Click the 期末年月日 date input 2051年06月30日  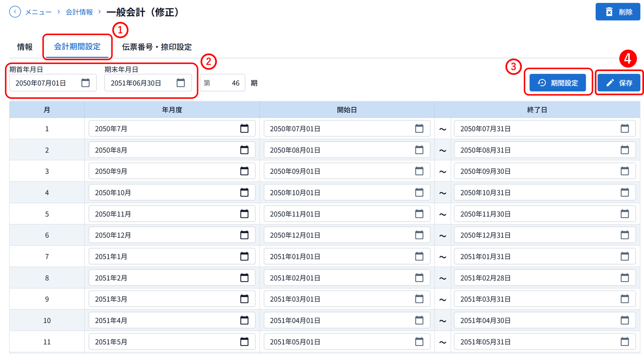(x=148, y=83)
